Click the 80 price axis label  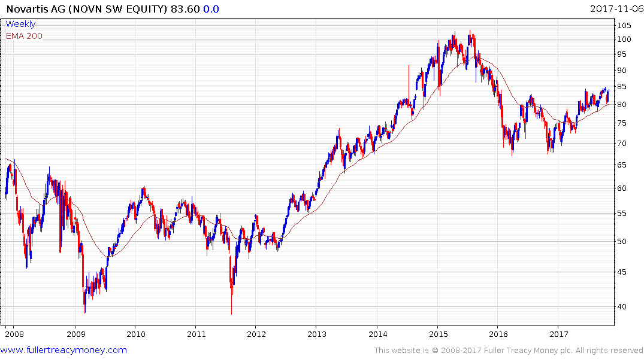point(622,105)
